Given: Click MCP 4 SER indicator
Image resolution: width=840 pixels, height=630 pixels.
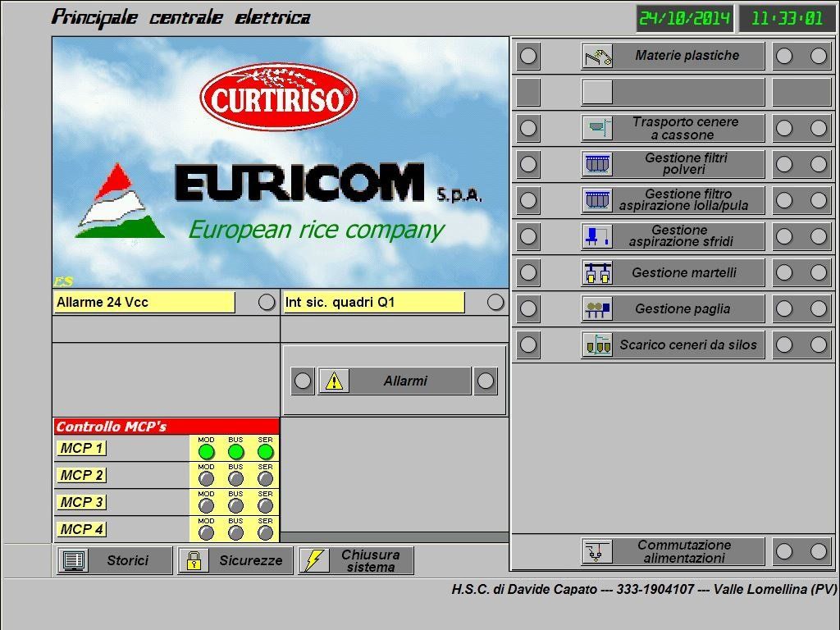Looking at the screenshot, I should tap(265, 532).
